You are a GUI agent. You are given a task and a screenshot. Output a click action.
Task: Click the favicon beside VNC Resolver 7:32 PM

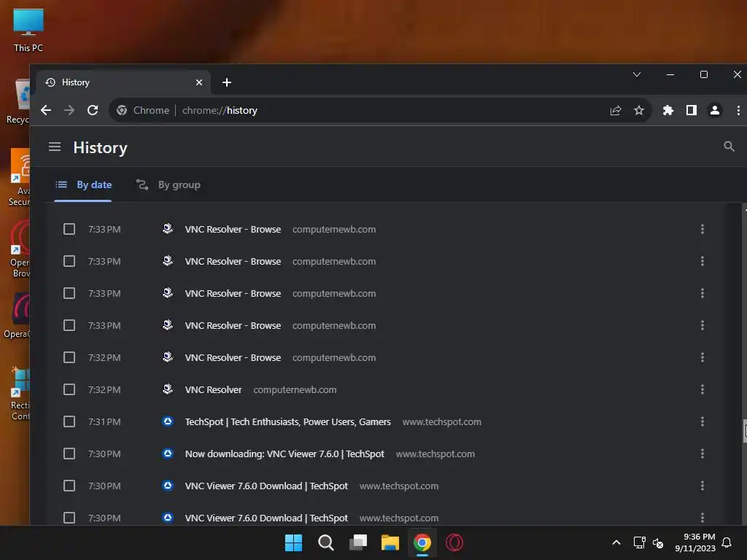point(168,389)
